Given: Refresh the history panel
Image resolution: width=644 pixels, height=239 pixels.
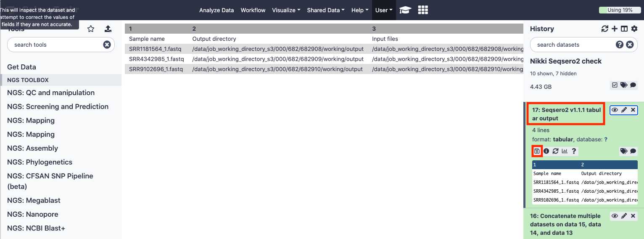Looking at the screenshot, I should click(605, 29).
